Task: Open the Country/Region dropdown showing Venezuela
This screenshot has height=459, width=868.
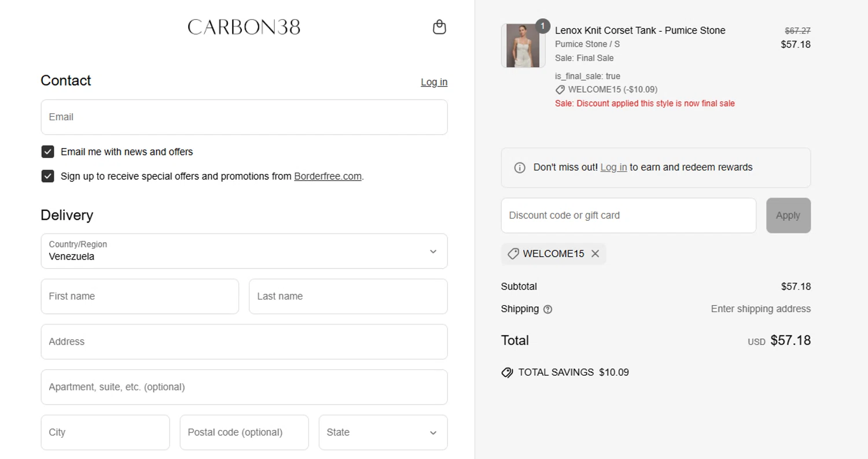Action: point(244,251)
